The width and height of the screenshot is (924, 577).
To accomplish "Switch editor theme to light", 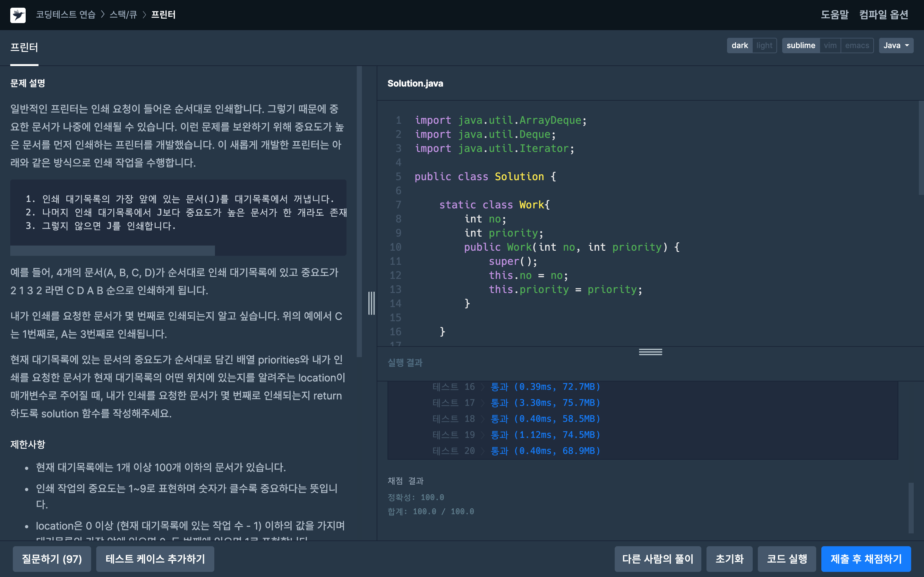I will pos(764,46).
